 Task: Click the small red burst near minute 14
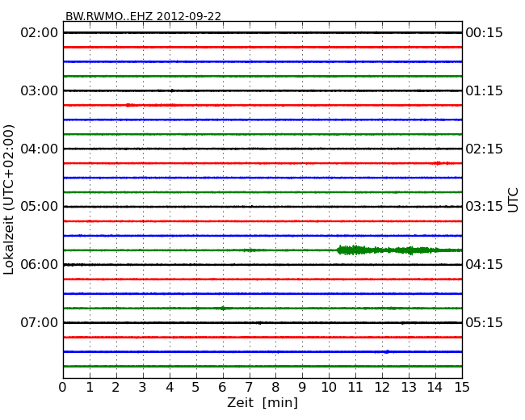point(441,163)
